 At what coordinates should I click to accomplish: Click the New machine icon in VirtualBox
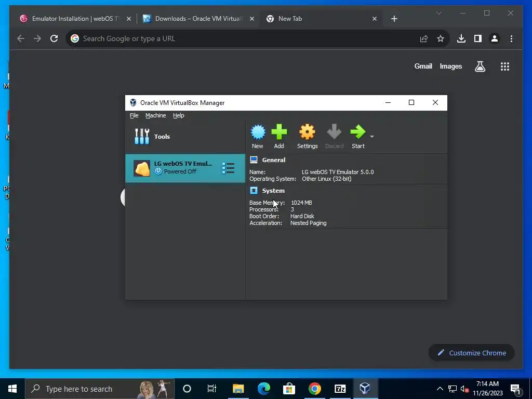point(258,132)
